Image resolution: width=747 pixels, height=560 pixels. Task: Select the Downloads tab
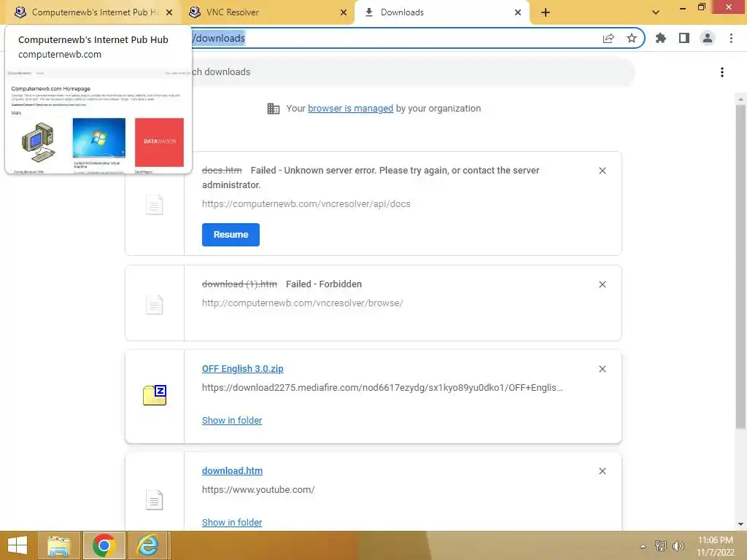(441, 12)
